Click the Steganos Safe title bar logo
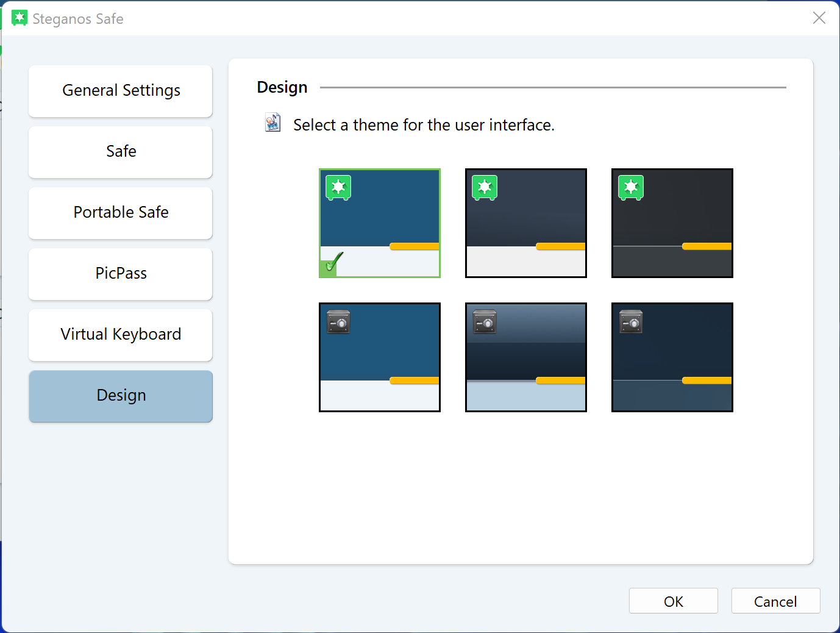The image size is (840, 633). (x=20, y=18)
